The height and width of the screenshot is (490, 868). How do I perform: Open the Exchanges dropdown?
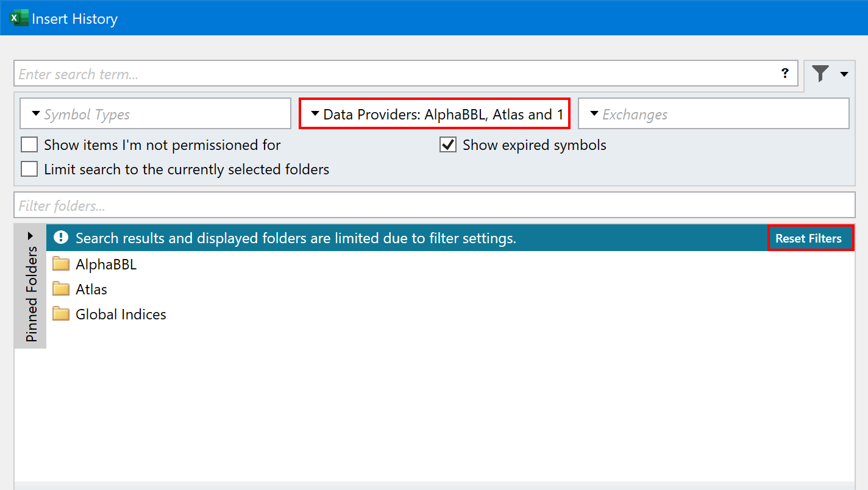(714, 114)
